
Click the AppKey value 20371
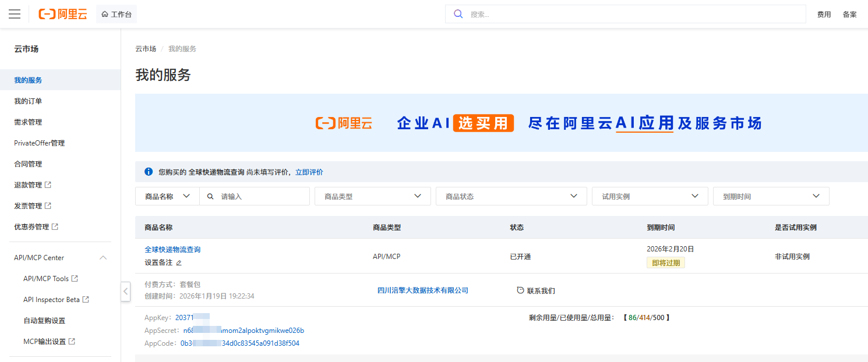click(x=192, y=318)
